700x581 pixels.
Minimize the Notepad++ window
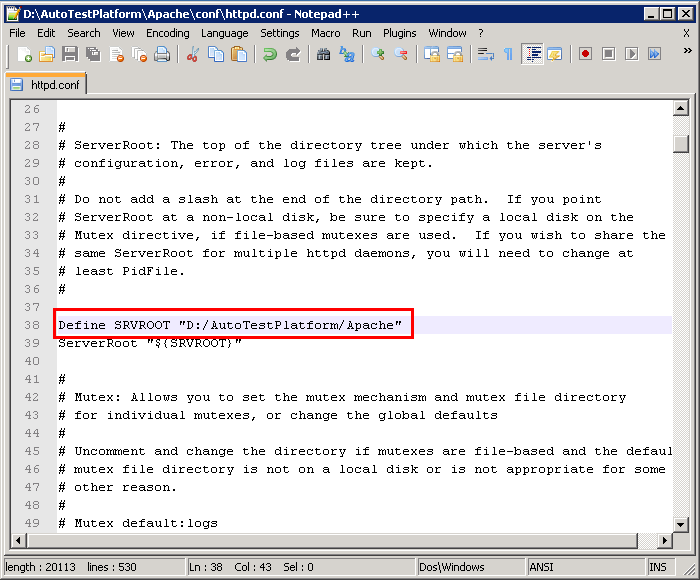[651, 14]
